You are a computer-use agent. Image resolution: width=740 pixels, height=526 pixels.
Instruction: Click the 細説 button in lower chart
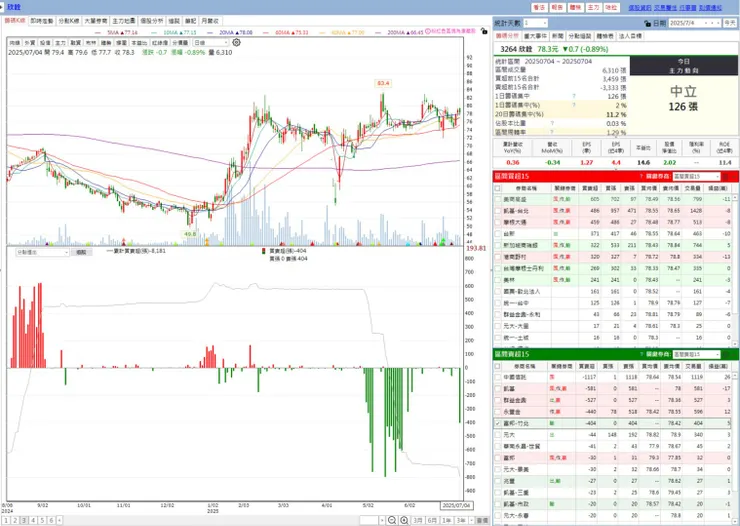click(x=81, y=252)
